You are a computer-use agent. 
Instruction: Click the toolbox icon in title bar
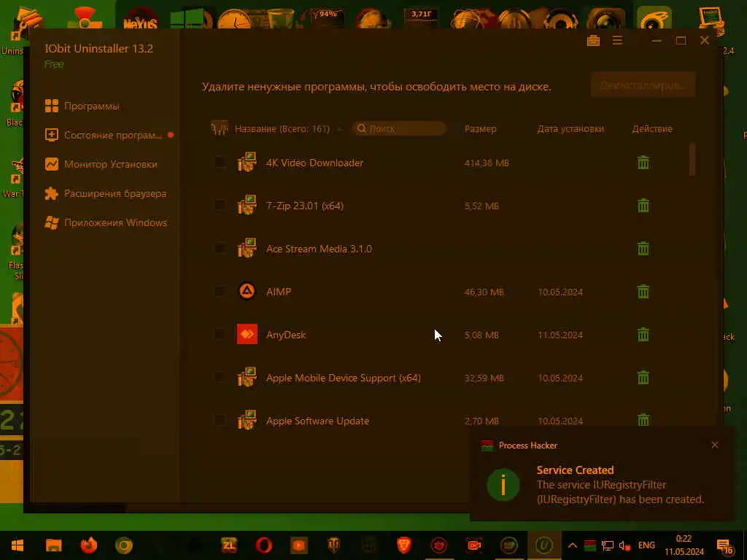tap(593, 41)
